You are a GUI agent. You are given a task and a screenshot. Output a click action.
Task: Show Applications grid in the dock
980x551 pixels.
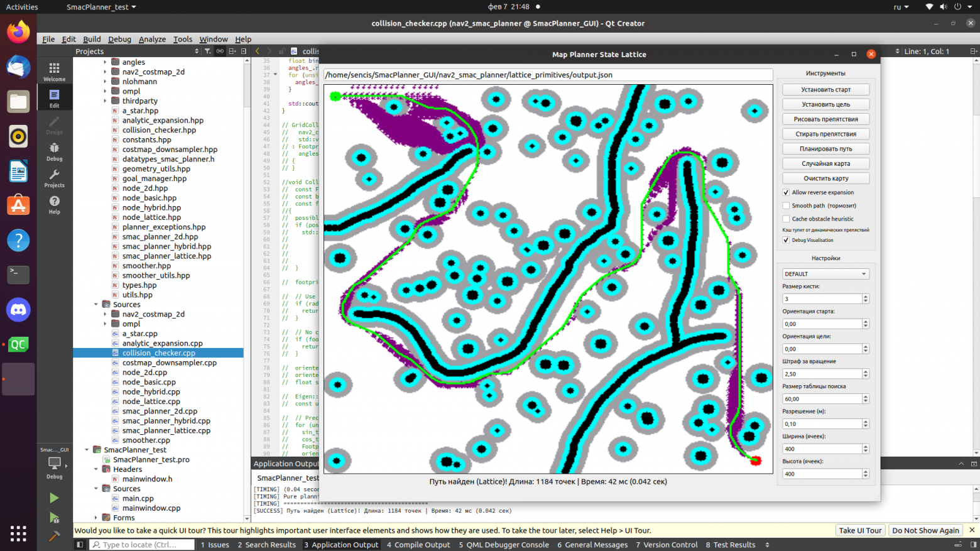(18, 533)
